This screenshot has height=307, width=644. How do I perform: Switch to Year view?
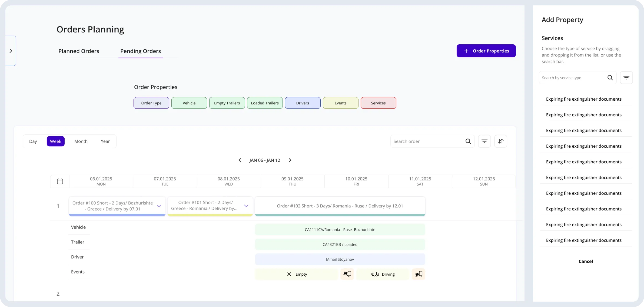pos(105,141)
